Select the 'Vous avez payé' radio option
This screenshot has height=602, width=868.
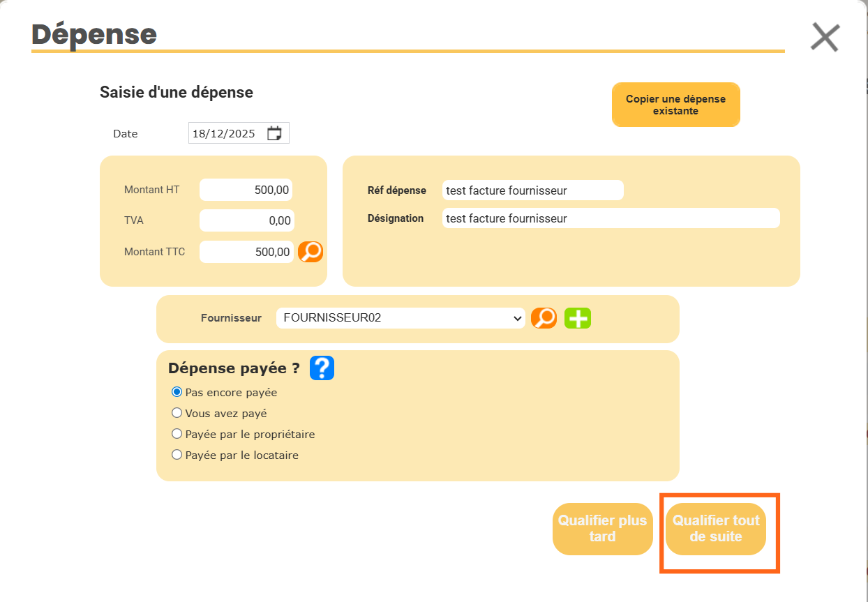coord(177,413)
